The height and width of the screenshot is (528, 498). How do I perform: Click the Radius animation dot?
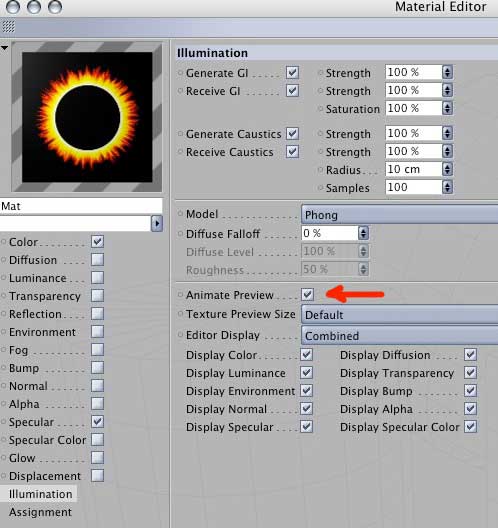point(320,170)
